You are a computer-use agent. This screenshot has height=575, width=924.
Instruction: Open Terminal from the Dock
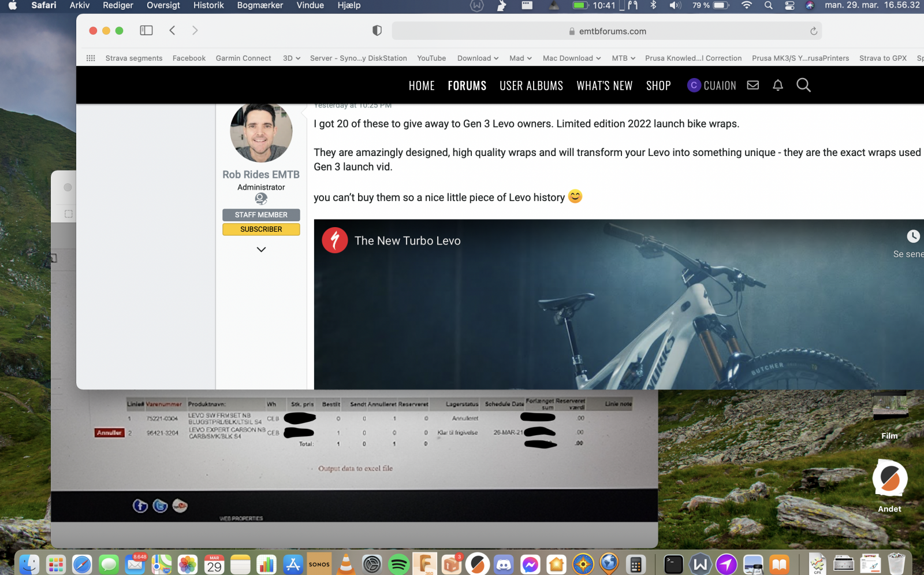tap(673, 564)
